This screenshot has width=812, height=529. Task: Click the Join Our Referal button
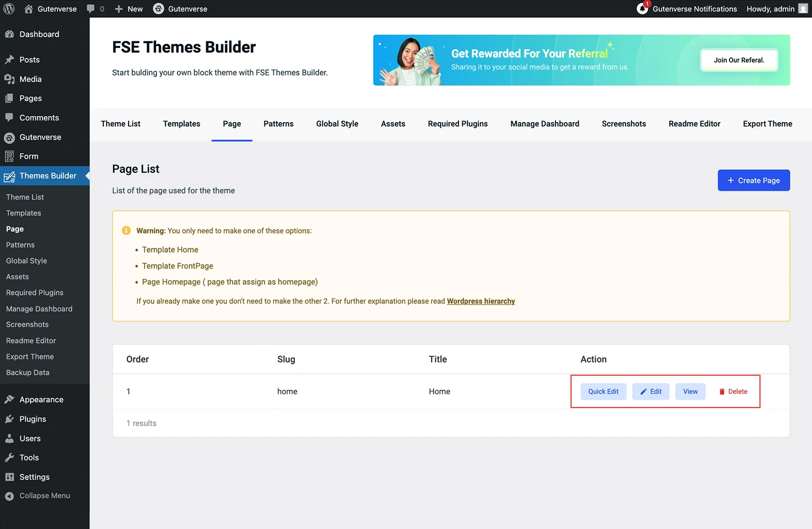click(x=739, y=60)
